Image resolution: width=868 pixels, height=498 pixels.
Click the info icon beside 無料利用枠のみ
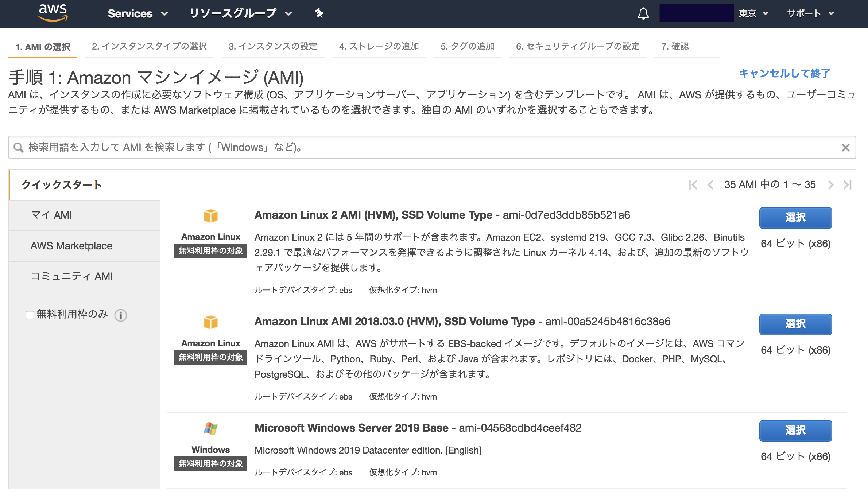pyautogui.click(x=121, y=315)
